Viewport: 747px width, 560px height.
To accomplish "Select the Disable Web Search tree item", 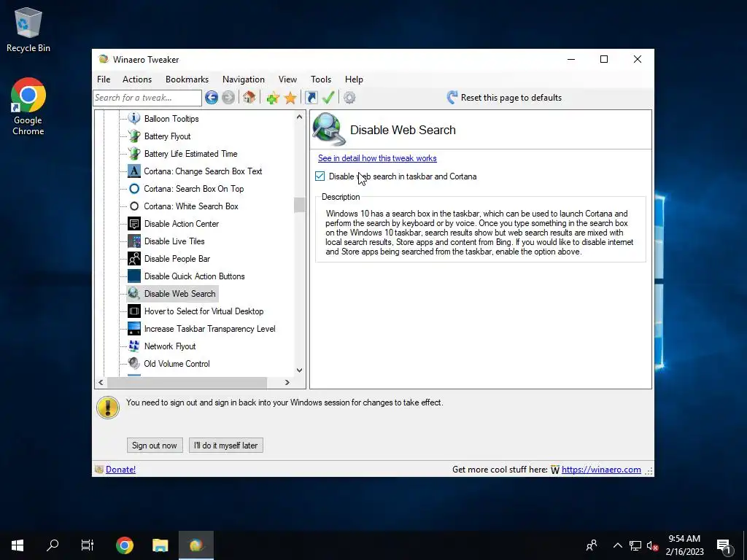I will tap(172, 294).
